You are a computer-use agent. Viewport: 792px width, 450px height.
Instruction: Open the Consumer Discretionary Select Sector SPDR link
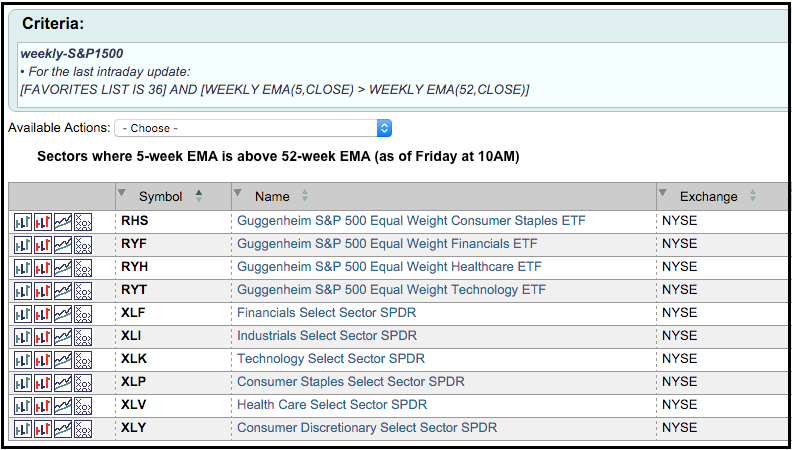coord(366,428)
